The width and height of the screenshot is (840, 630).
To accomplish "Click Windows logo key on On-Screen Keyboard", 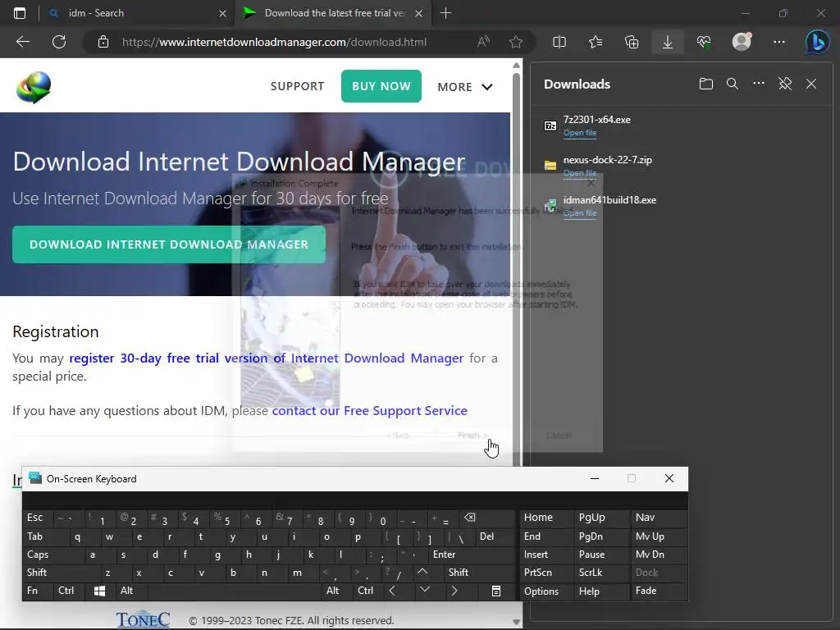I will pyautogui.click(x=99, y=591).
